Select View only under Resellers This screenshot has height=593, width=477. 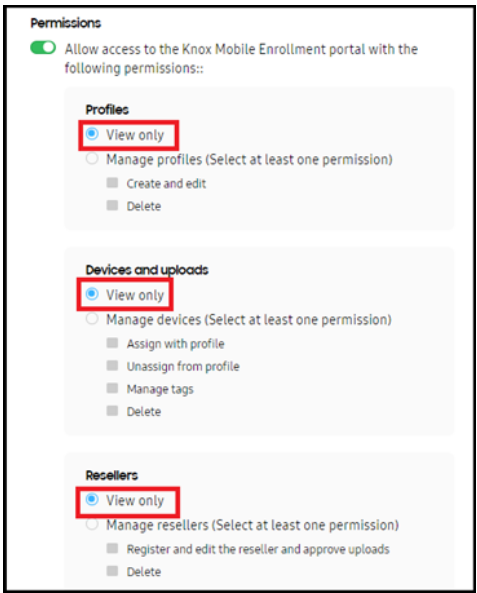[x=92, y=500]
